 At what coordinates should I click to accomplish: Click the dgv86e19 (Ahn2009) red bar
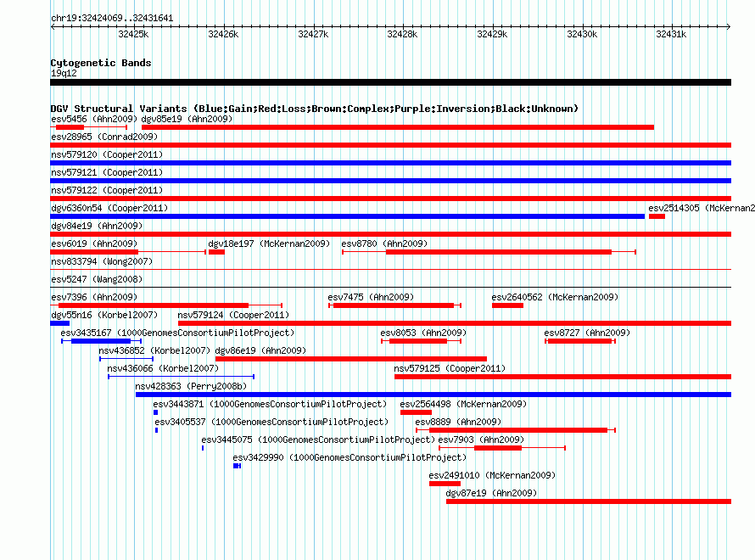pyautogui.click(x=351, y=359)
